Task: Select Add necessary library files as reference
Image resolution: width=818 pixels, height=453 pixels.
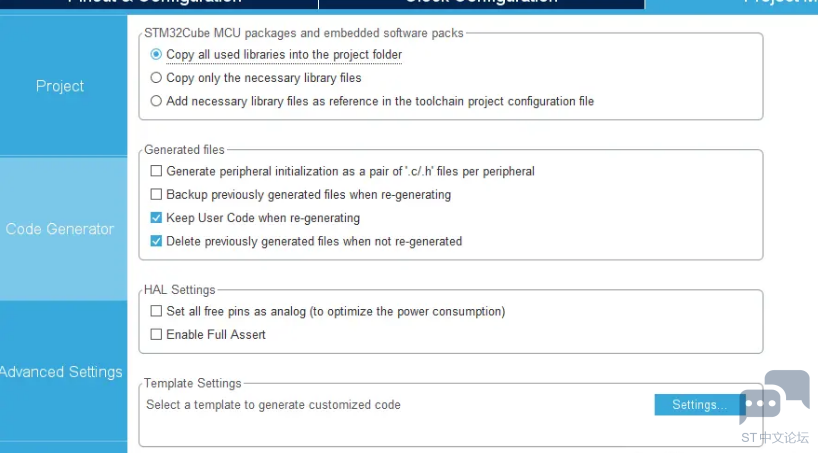Action: coord(156,101)
